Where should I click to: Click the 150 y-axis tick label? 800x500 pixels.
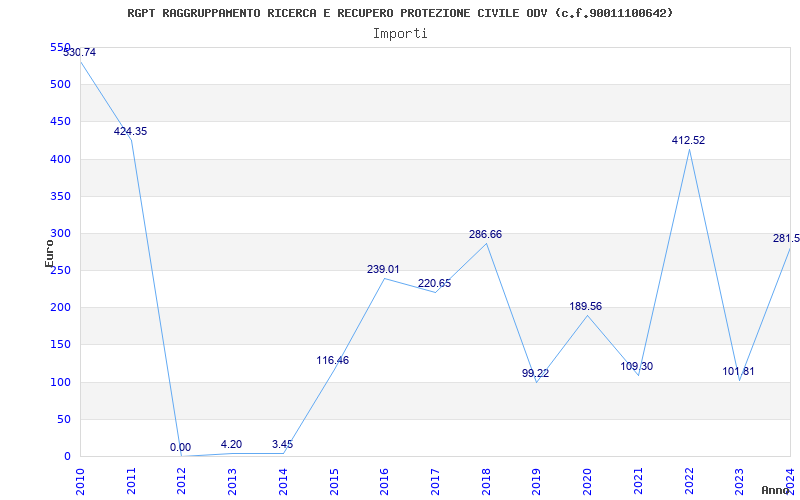tap(60, 345)
